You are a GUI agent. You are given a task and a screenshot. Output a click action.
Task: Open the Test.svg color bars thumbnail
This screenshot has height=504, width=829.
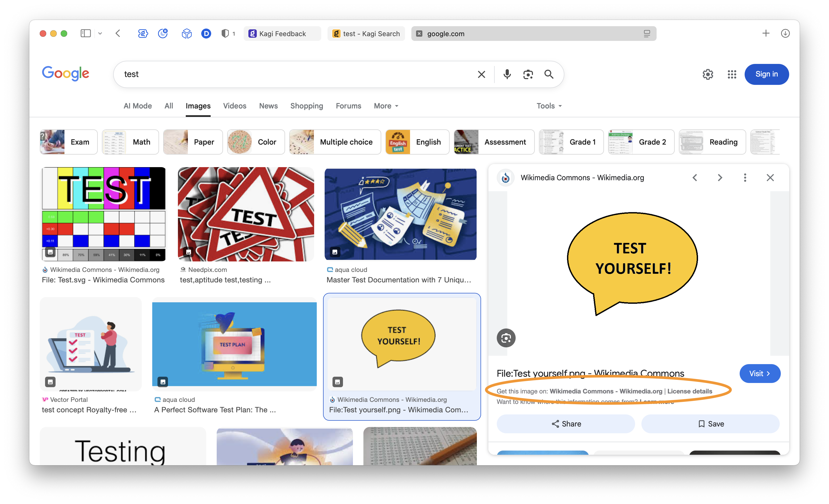pos(104,214)
